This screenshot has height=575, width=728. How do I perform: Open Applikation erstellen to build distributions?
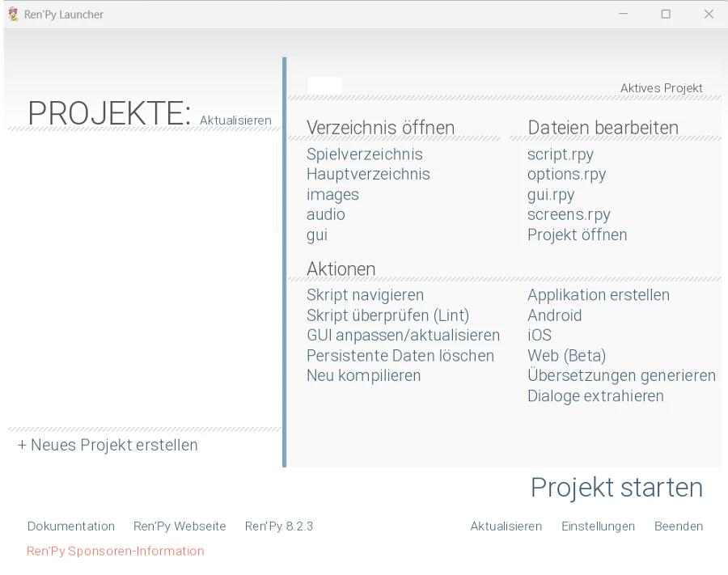coord(598,294)
